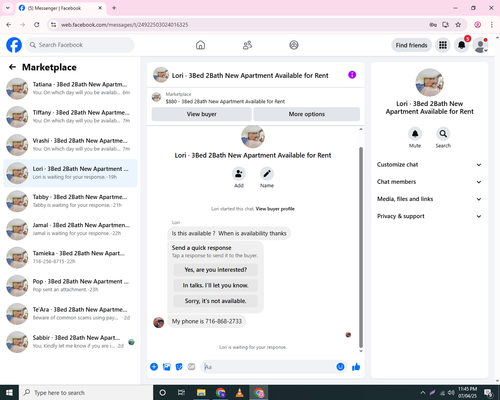Open the Tabby conversation
This screenshot has height=400, width=500.
pyautogui.click(x=70, y=201)
